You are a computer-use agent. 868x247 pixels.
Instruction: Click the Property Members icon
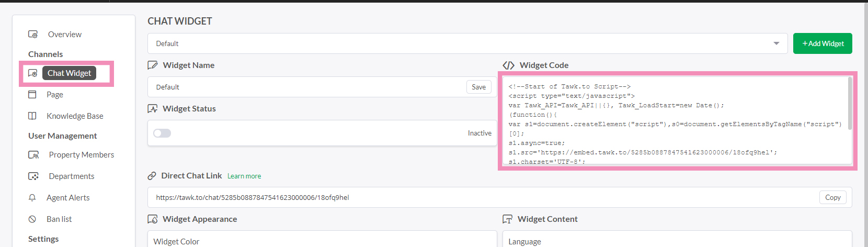coord(33,155)
